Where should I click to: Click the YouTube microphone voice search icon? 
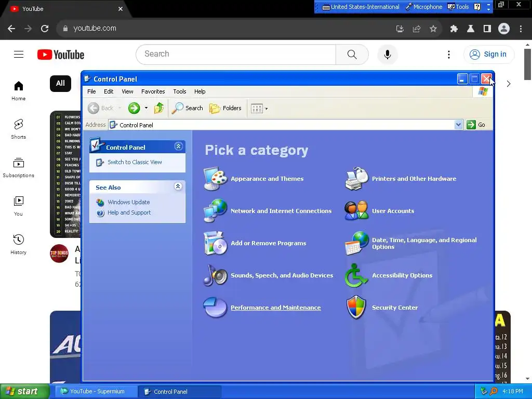pos(388,54)
